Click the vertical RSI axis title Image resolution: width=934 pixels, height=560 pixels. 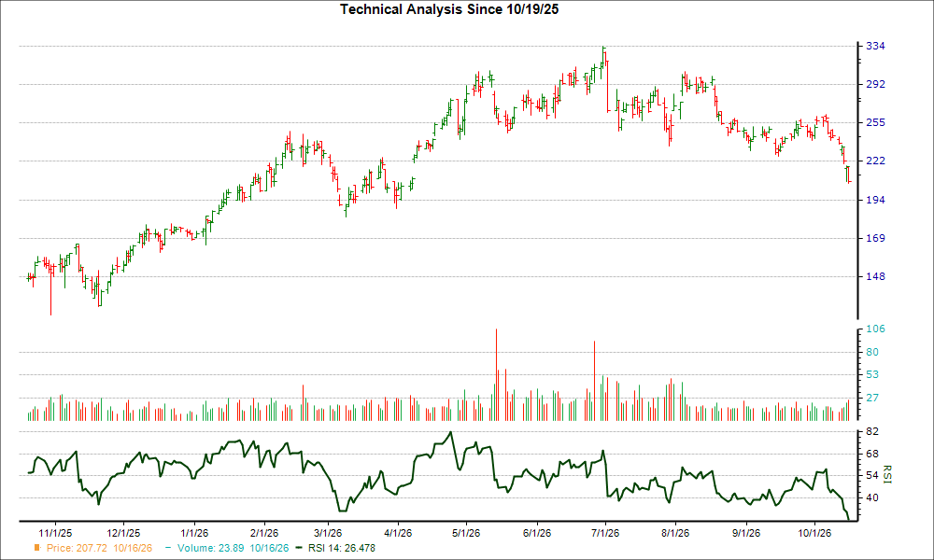pyautogui.click(x=887, y=474)
